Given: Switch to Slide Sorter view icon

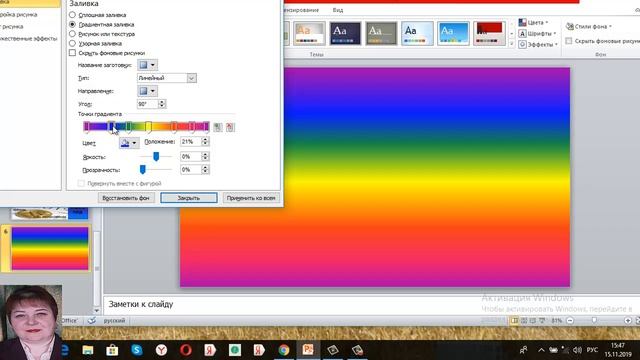Looking at the screenshot, I should (524, 321).
